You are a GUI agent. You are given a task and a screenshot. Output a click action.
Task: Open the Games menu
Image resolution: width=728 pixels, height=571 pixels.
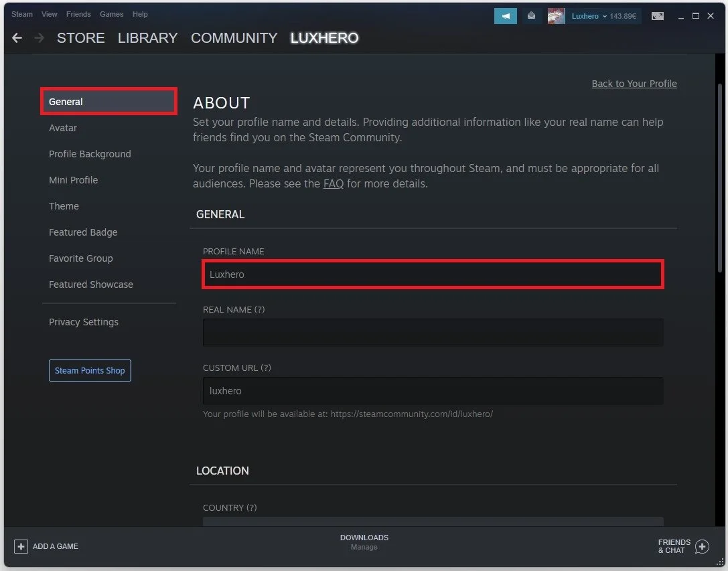click(x=111, y=14)
